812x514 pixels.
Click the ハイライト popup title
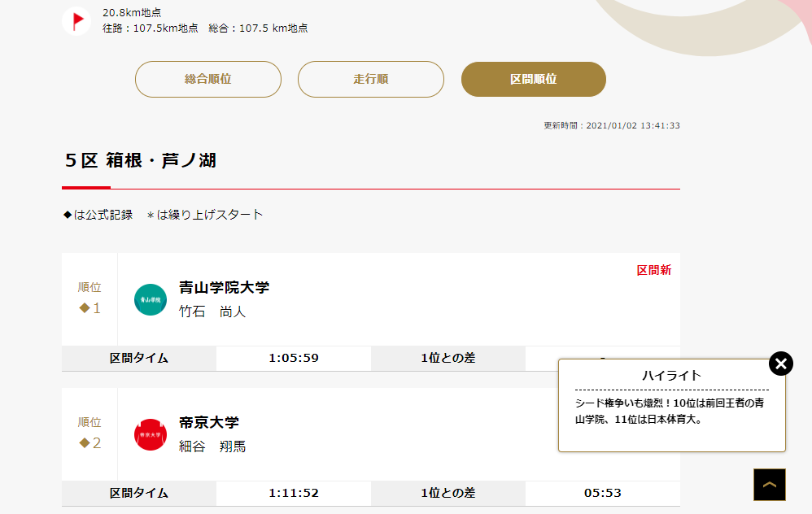(672, 375)
